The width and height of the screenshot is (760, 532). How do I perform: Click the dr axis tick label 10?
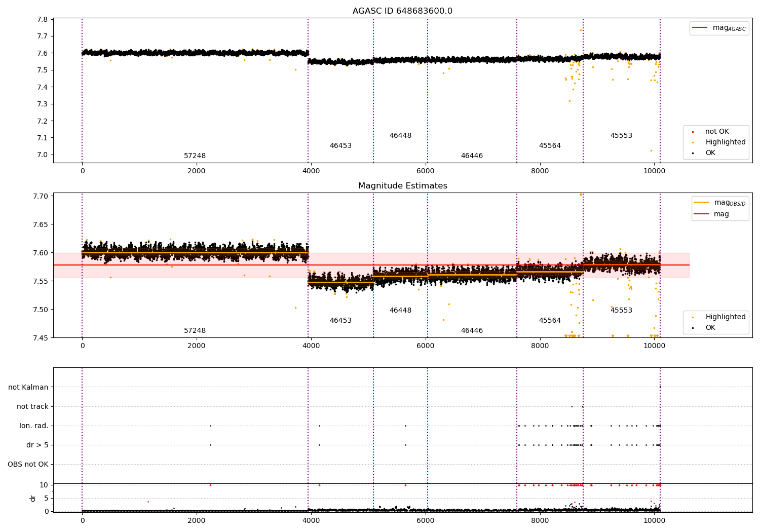(x=44, y=485)
